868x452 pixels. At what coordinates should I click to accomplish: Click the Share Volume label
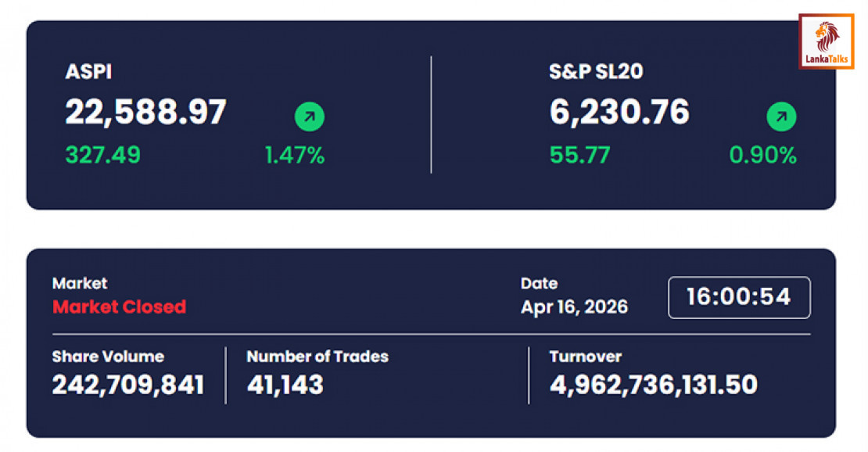click(108, 357)
